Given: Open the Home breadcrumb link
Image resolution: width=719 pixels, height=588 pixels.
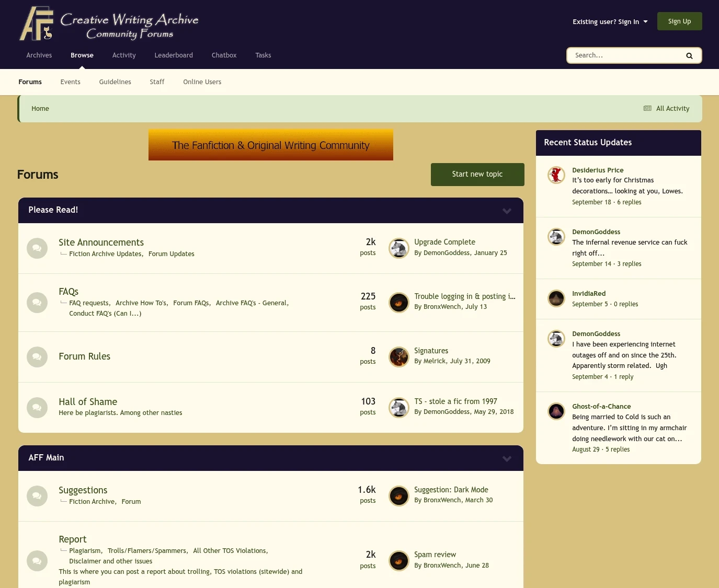Looking at the screenshot, I should pos(40,109).
